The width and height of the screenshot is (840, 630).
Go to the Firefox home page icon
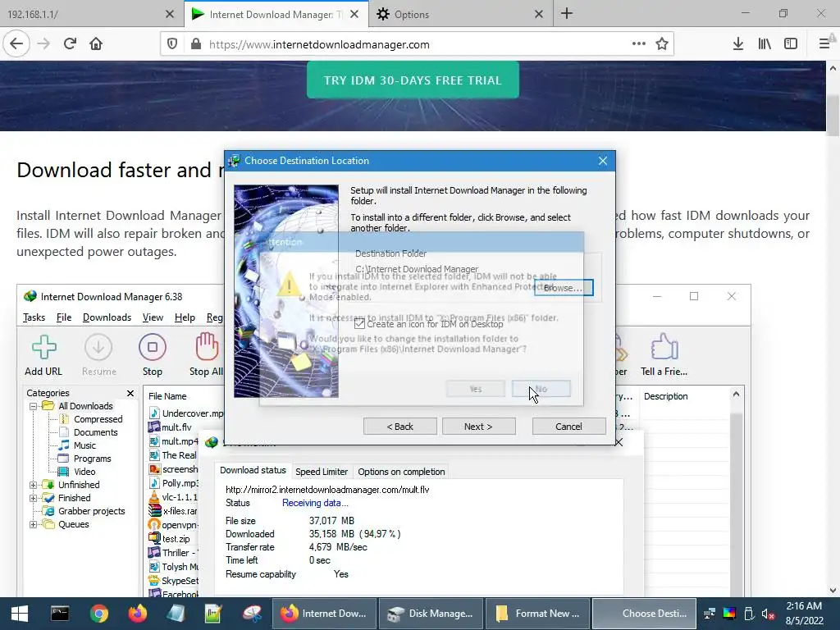click(96, 44)
